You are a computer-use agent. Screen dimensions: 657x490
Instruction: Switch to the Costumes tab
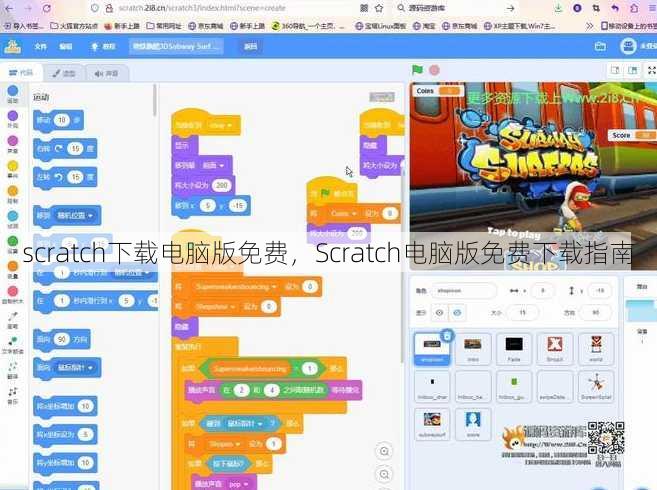pos(64,73)
